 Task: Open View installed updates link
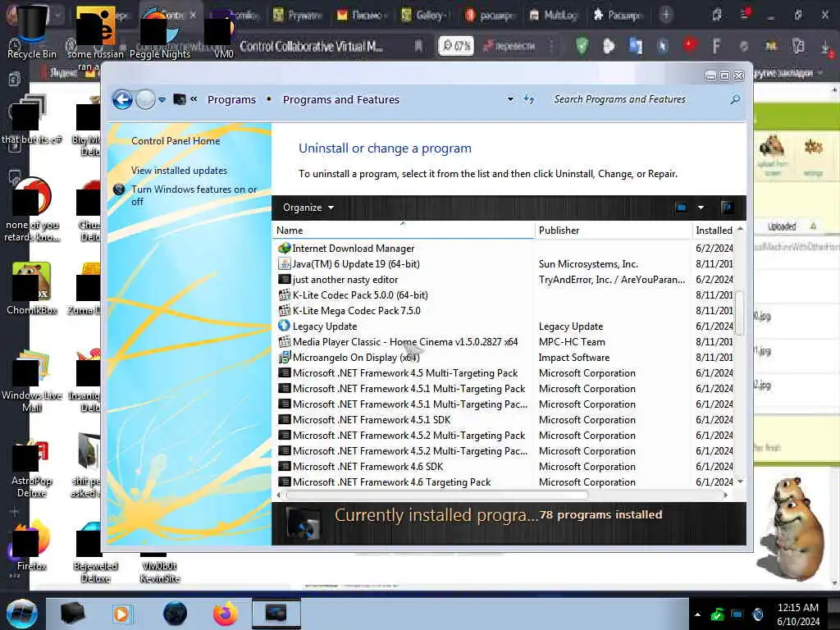(x=179, y=171)
